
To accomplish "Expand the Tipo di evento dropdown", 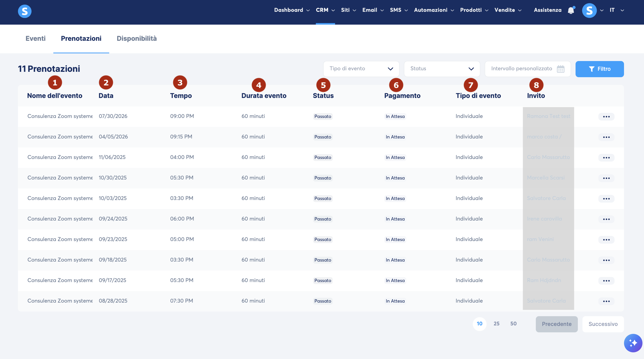I will pyautogui.click(x=361, y=69).
